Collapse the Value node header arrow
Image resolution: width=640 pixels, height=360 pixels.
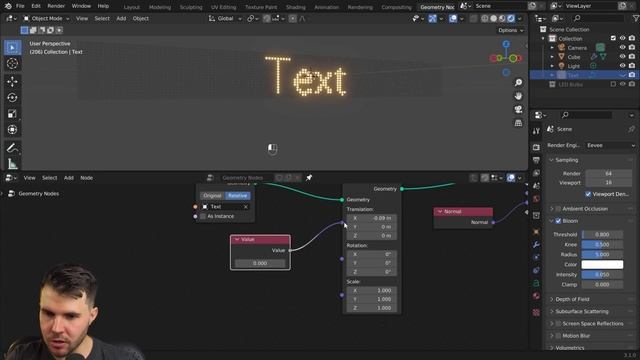tap(237, 240)
